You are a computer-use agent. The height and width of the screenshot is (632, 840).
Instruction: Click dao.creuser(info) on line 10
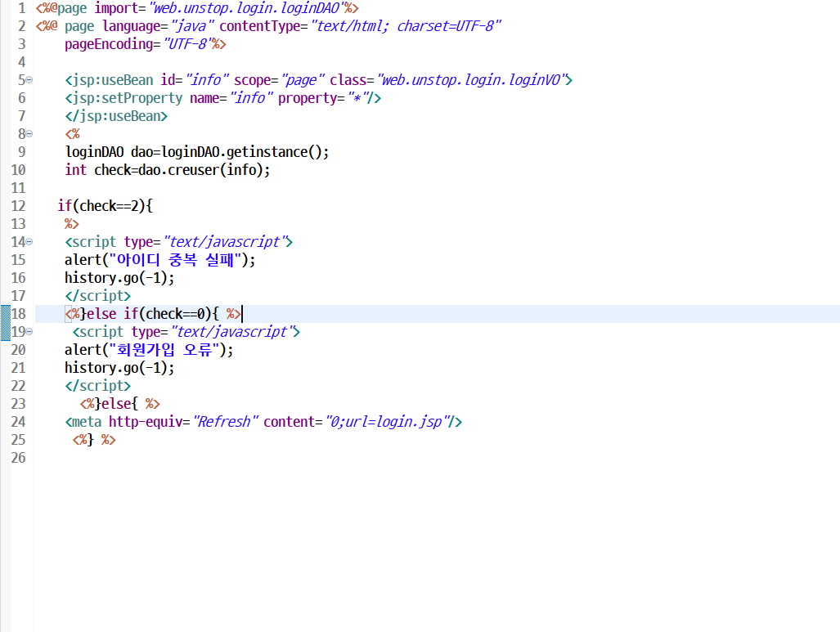(204, 170)
